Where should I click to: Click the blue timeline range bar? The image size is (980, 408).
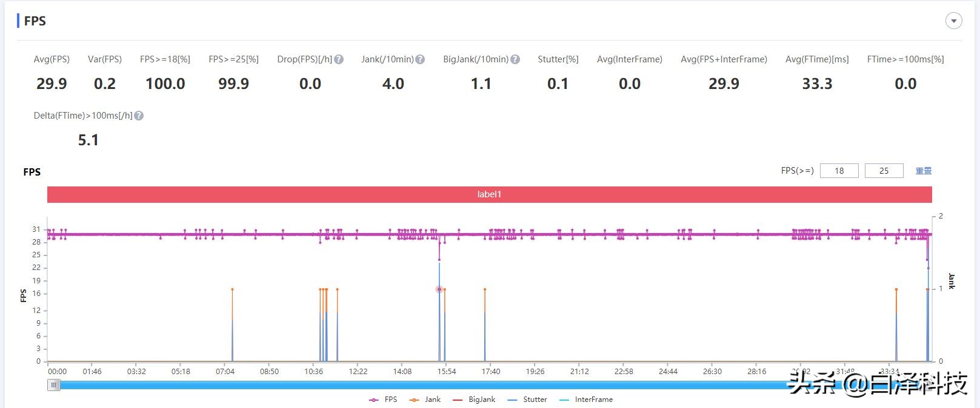point(424,385)
